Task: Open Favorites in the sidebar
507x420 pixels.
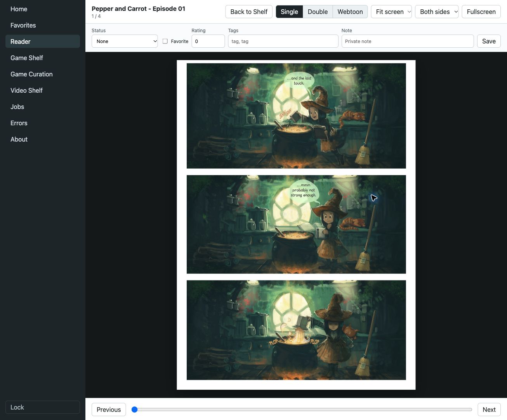Action: (43, 25)
